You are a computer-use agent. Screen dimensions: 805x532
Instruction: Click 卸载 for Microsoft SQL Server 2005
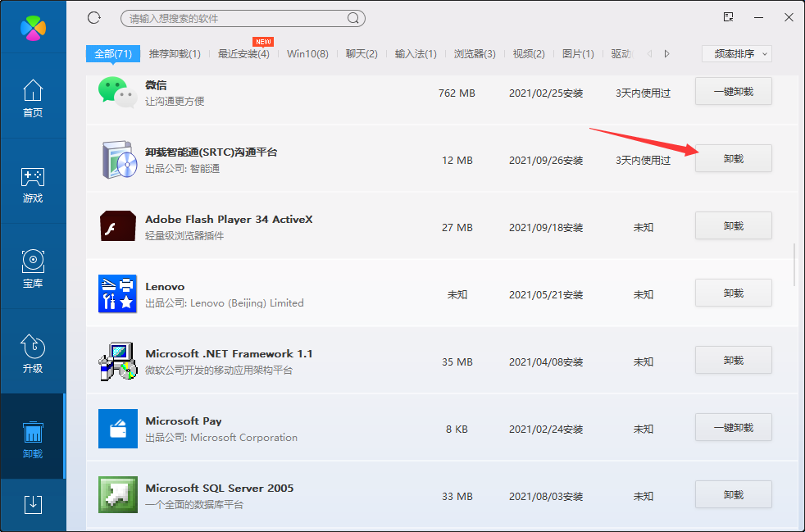pyautogui.click(x=733, y=495)
